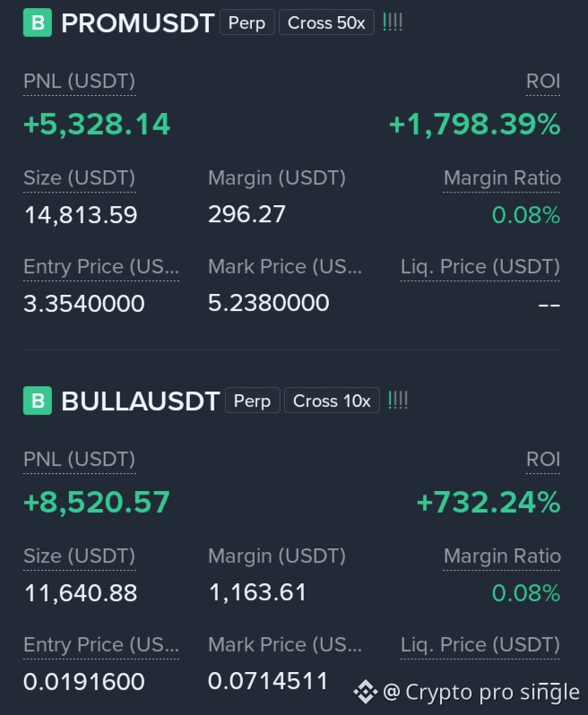This screenshot has height=715, width=588.
Task: Click the ROI label of the PROMUSDT position
Action: (543, 82)
